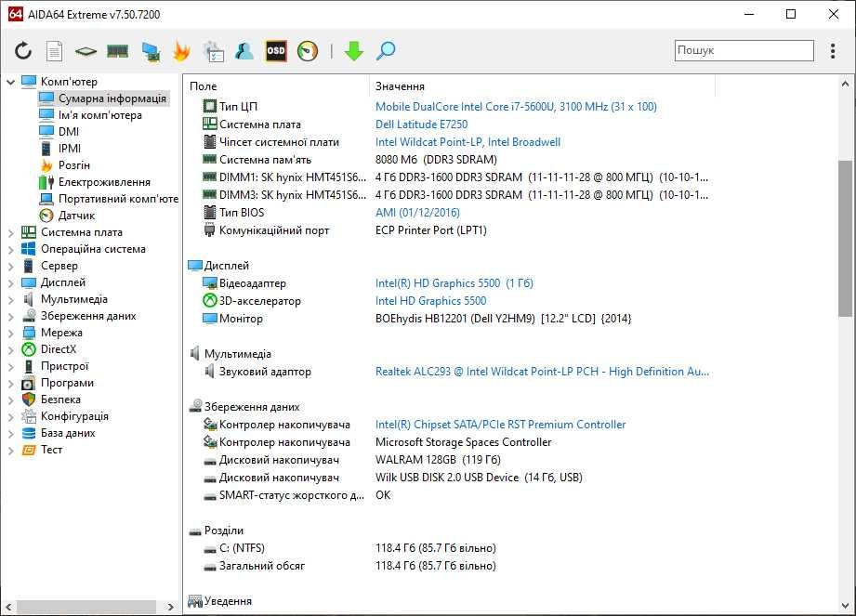This screenshot has width=856, height=616.
Task: Open the Intel HD Graphics 5500 3D-accelerator link
Action: coord(430,301)
